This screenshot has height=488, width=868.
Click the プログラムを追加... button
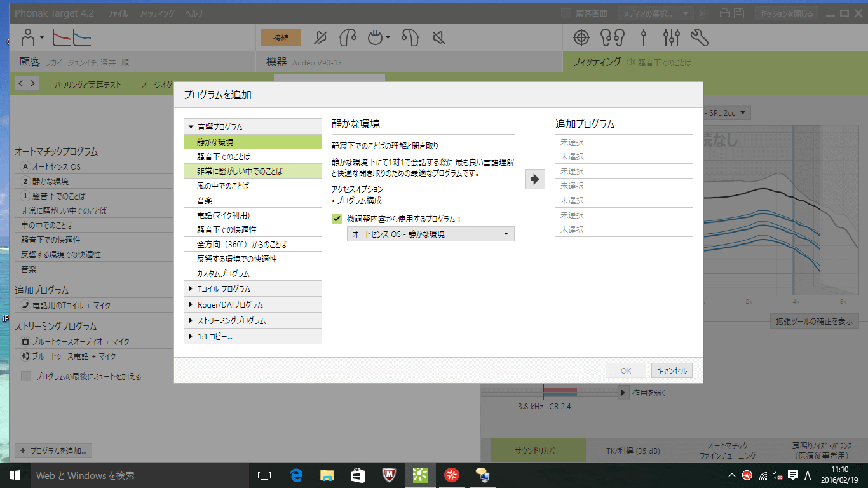click(53, 451)
